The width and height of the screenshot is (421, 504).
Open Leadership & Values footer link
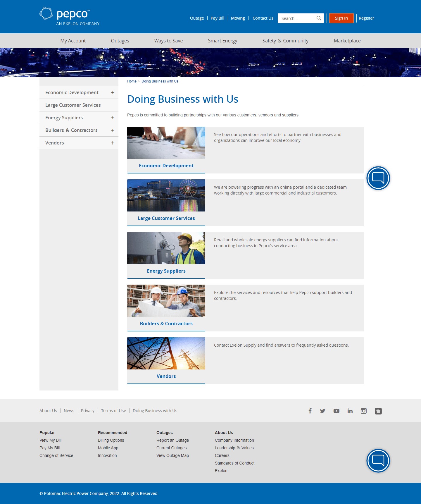[x=234, y=448]
